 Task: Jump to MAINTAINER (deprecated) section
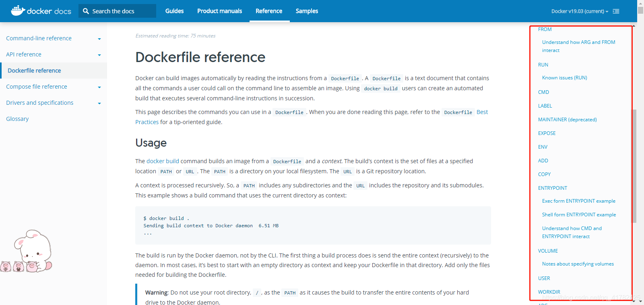click(x=567, y=120)
